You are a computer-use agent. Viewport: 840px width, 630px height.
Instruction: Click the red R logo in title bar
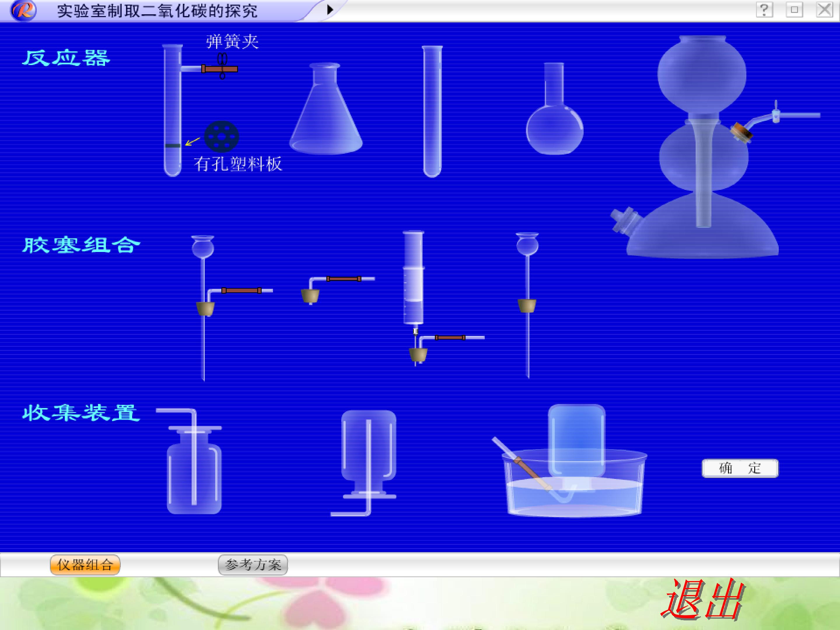(x=24, y=10)
